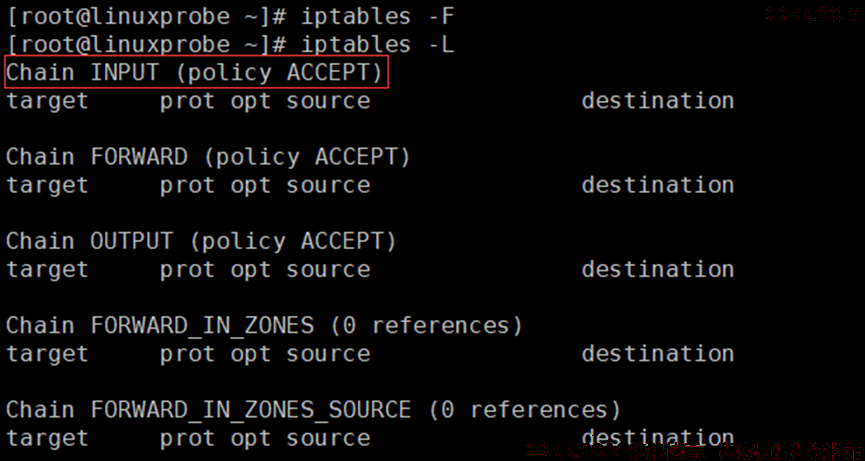
Task: Click the 'iptables -L' command text
Action: point(377,45)
